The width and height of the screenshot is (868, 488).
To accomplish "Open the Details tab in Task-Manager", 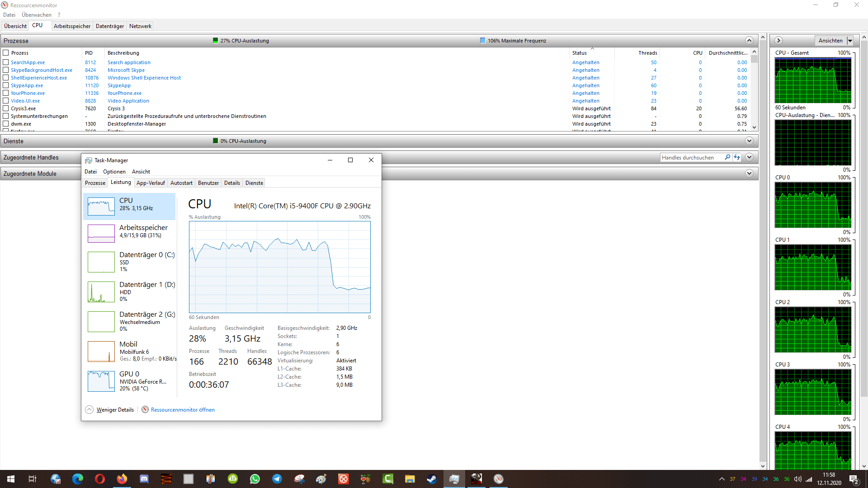I will [232, 183].
